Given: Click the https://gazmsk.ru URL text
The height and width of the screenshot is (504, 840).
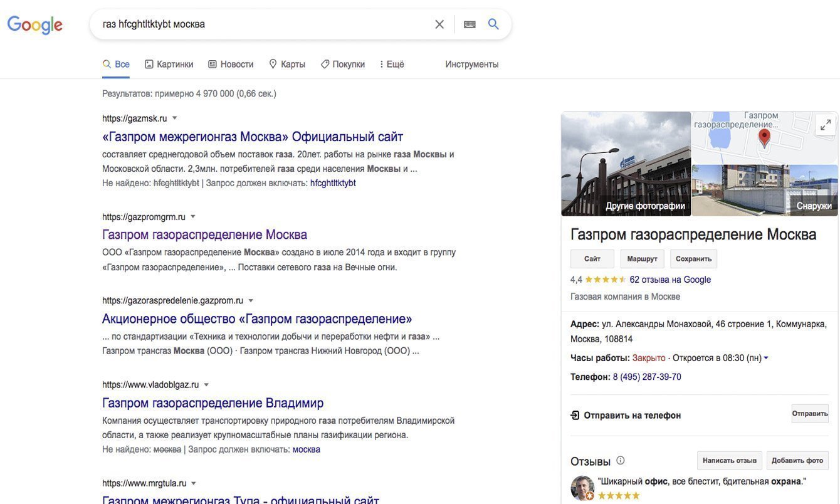Looking at the screenshot, I should (135, 118).
